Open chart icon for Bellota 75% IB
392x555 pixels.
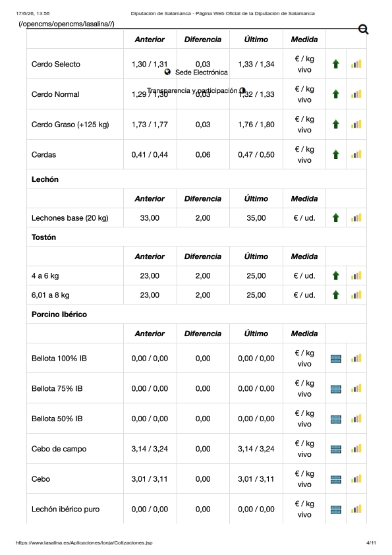point(356,388)
